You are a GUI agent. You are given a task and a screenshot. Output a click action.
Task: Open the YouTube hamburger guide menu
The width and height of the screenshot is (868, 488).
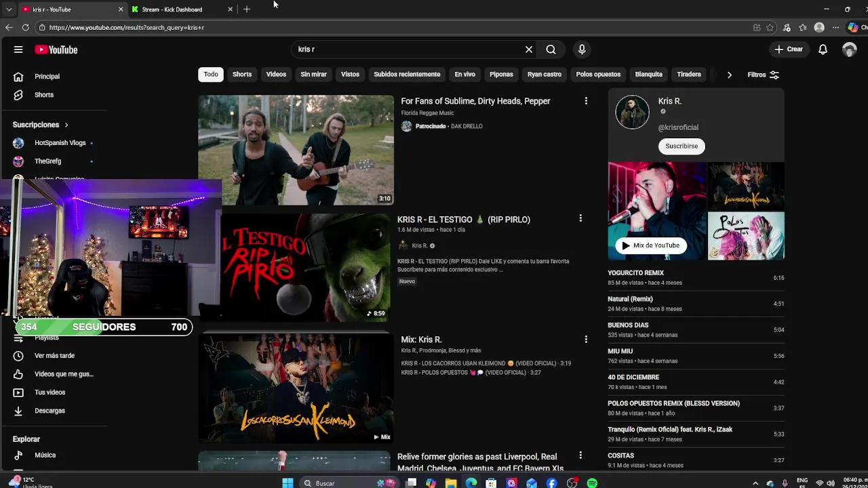coord(18,49)
